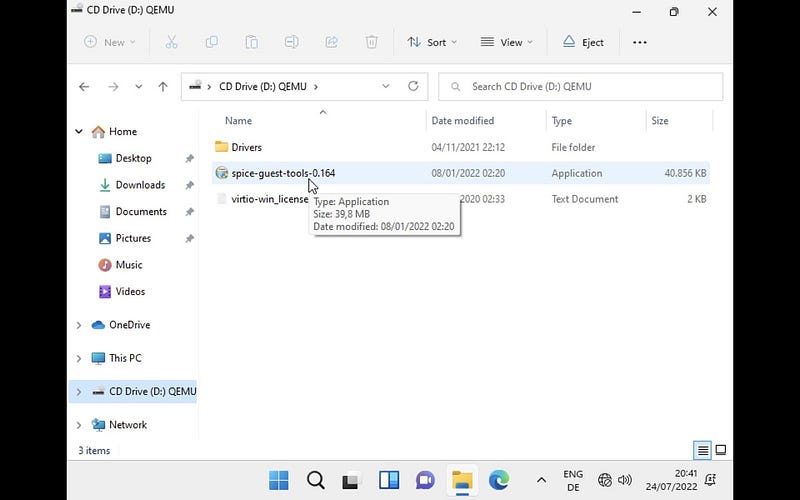Switch to large thumbnails view layout
This screenshot has width=800, height=500.
click(x=721, y=450)
